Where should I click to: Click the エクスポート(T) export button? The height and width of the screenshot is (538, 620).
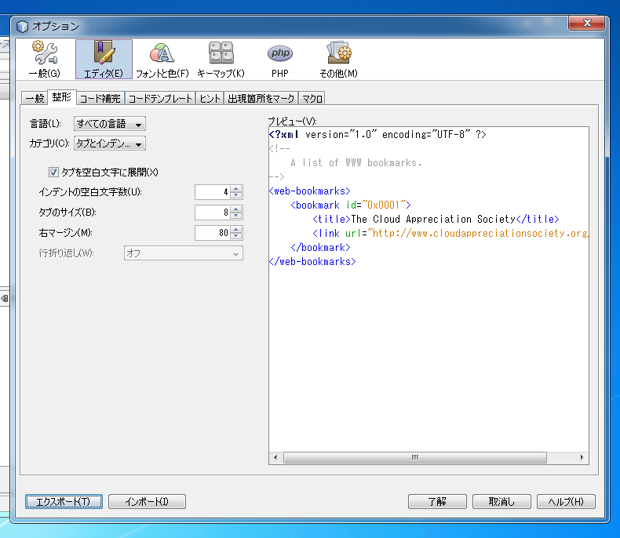point(64,502)
